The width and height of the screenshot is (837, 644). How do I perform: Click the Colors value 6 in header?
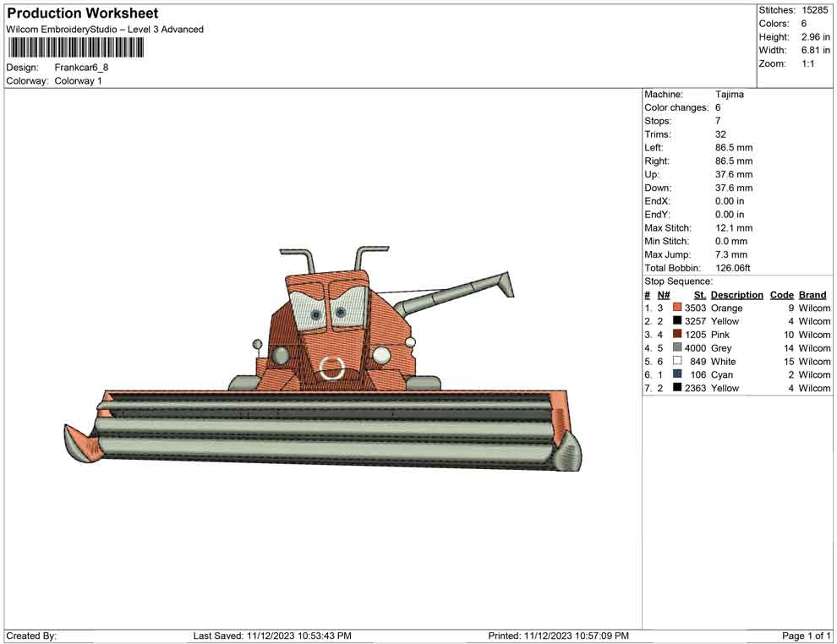[x=804, y=24]
